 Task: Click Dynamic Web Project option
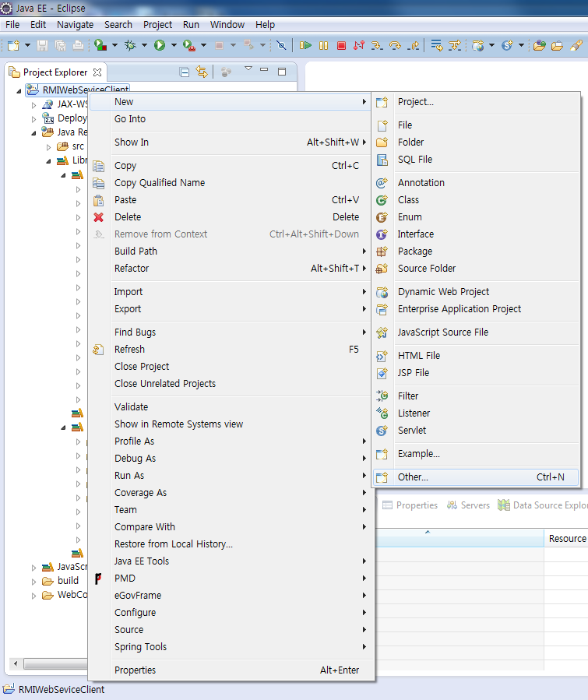[443, 292]
